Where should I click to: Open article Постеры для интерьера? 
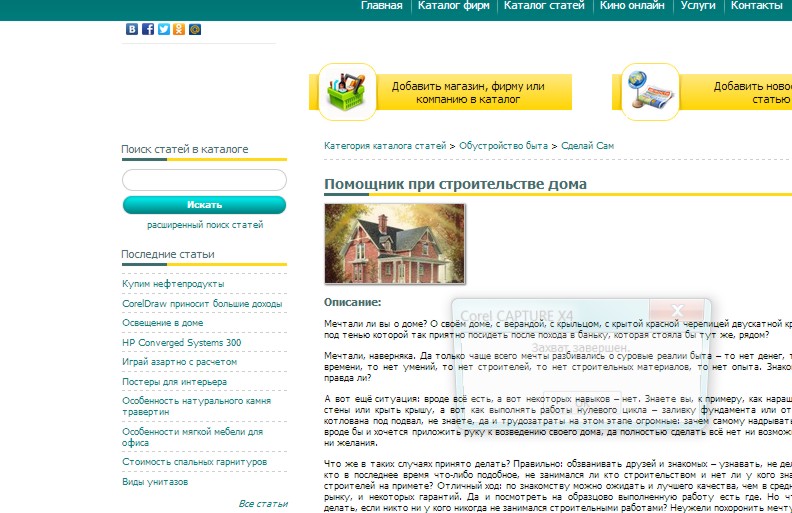click(x=174, y=382)
